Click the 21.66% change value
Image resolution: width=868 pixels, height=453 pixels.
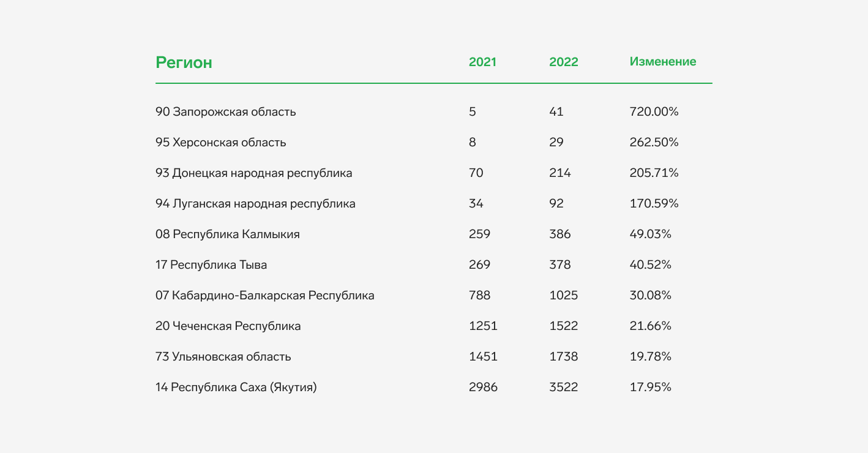click(651, 326)
